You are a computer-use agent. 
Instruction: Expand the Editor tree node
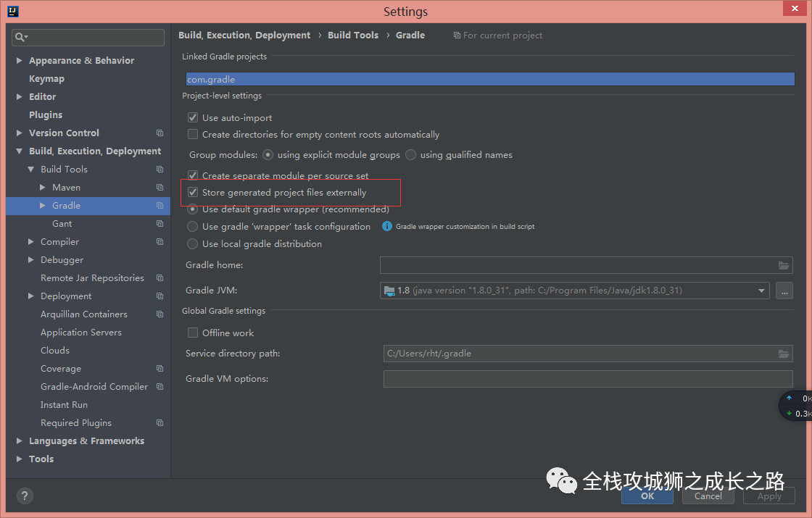click(19, 97)
